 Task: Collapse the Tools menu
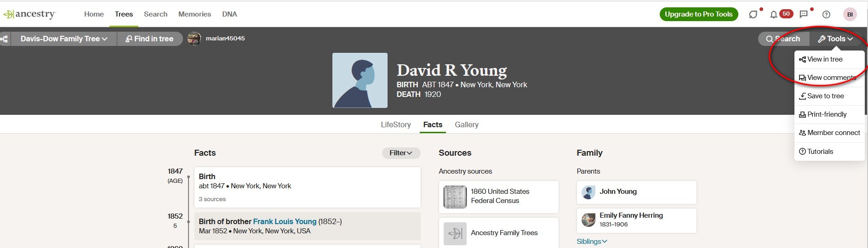click(x=835, y=39)
